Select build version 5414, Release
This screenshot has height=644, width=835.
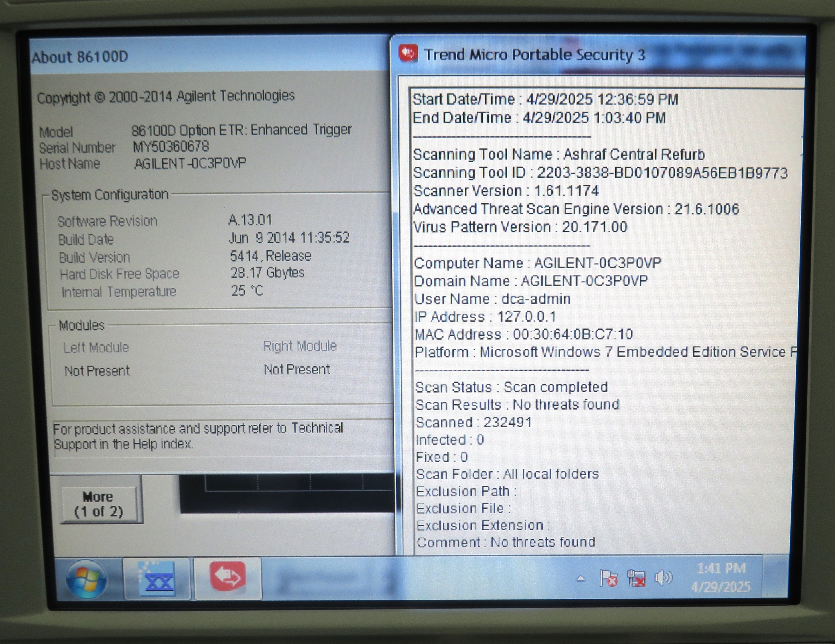tap(270, 256)
